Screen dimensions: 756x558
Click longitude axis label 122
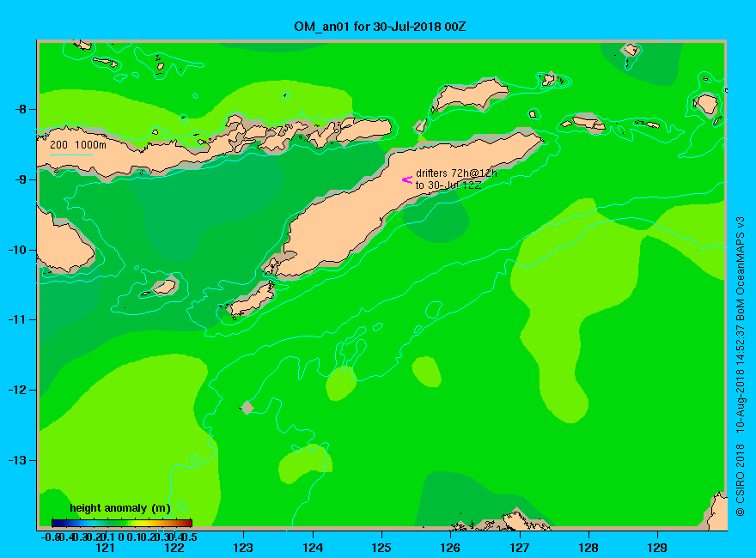click(174, 548)
